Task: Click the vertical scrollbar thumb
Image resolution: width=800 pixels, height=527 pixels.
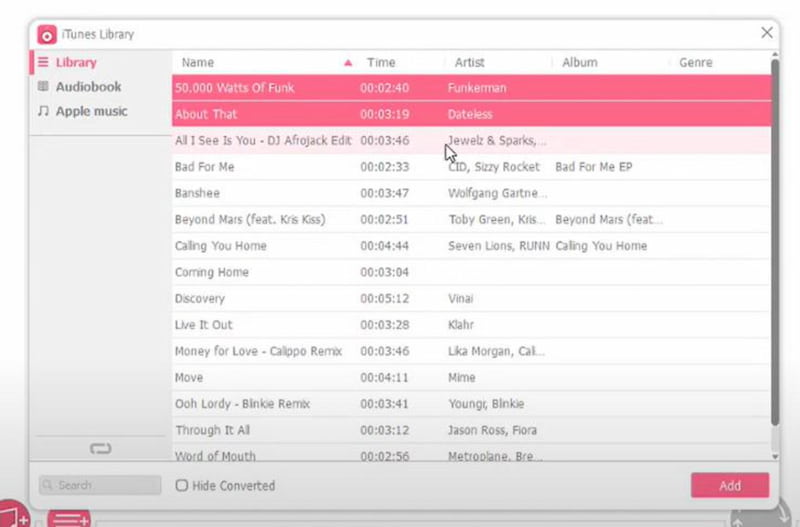Action: [x=775, y=242]
